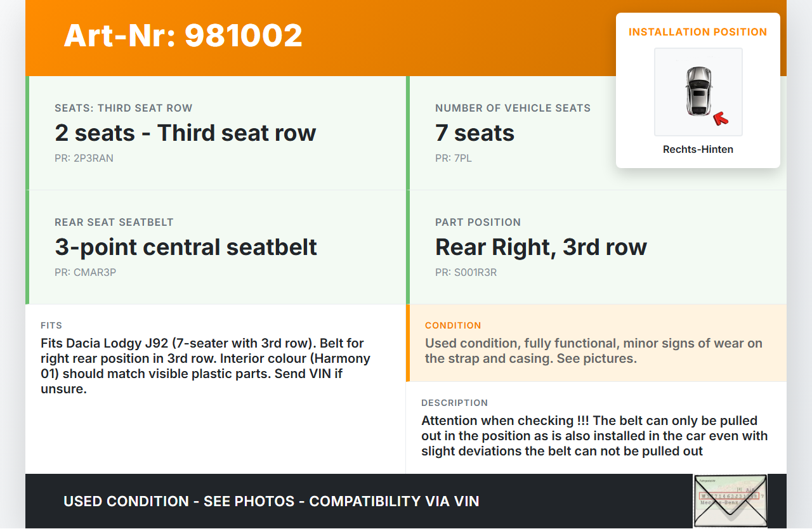Click the PR: S001R3R code
This screenshot has height=529, width=812.
pos(466,273)
